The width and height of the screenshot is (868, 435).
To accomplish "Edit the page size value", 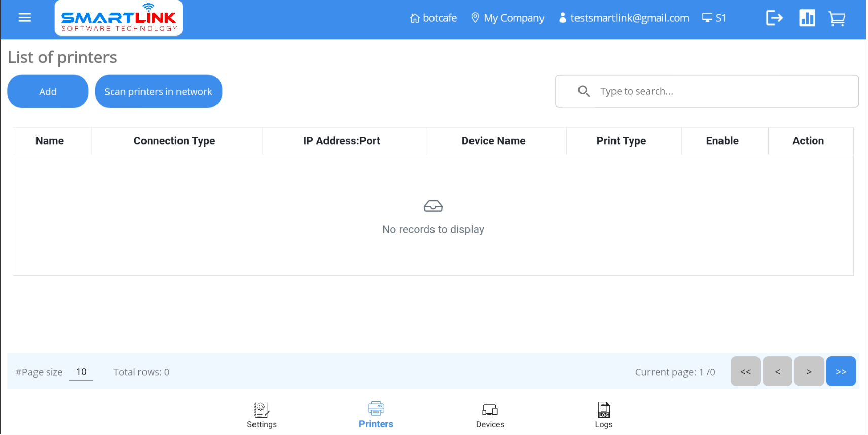I will (x=81, y=373).
